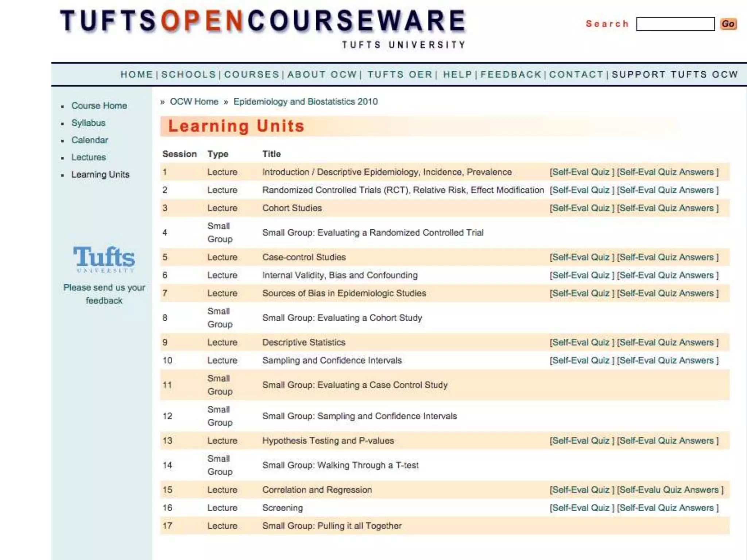This screenshot has height=560, width=747.
Task: Open the Syllabus sidebar link
Action: coord(88,123)
